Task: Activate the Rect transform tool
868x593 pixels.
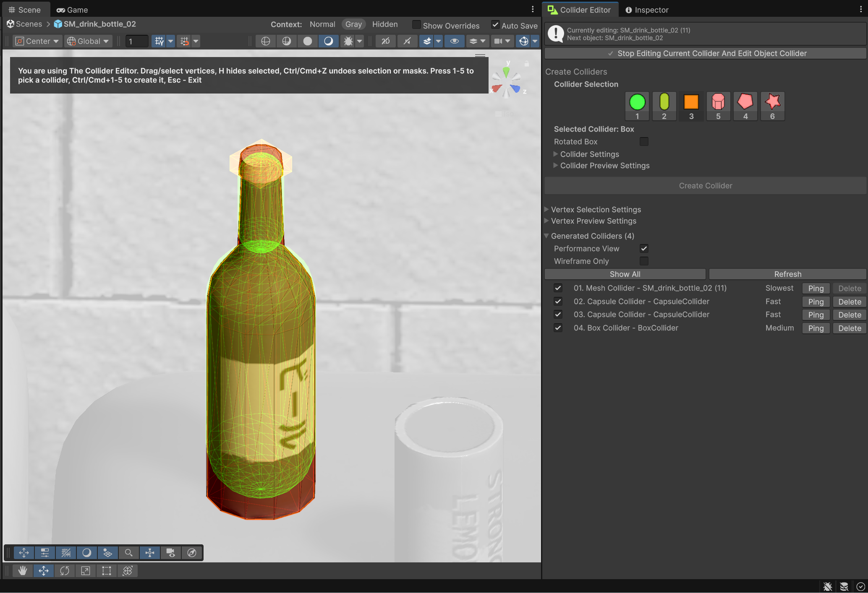Action: point(107,570)
